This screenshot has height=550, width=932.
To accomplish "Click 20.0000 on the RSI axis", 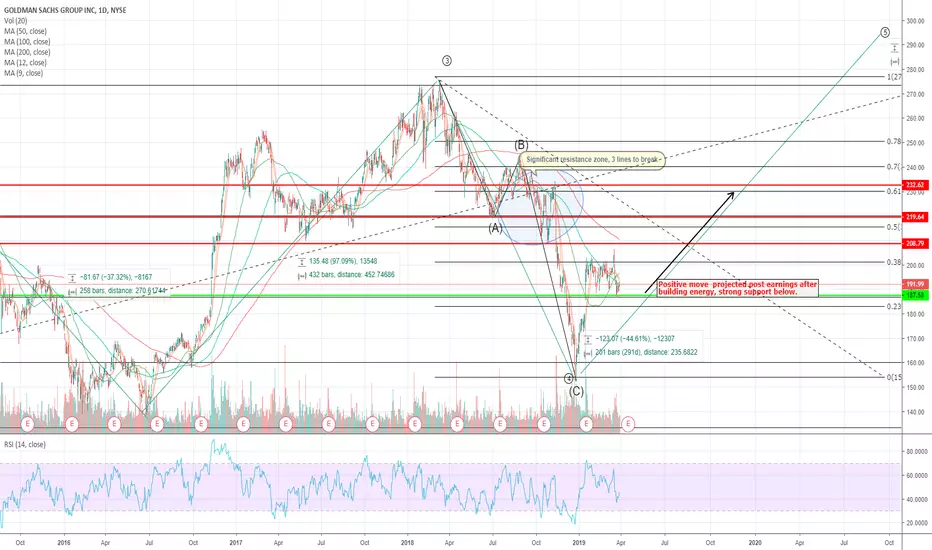I will [917, 523].
